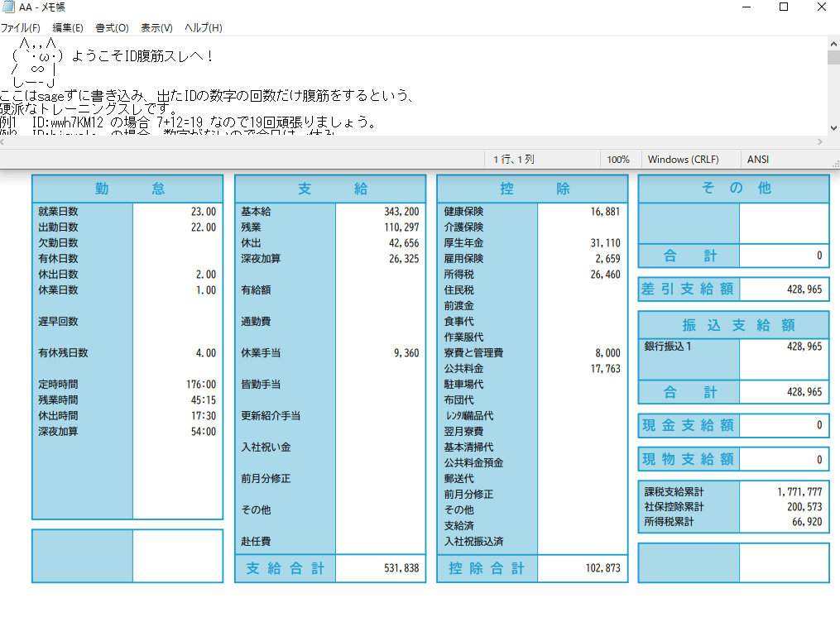
Task: Click the 控除合計 label cell
Action: [x=487, y=568]
